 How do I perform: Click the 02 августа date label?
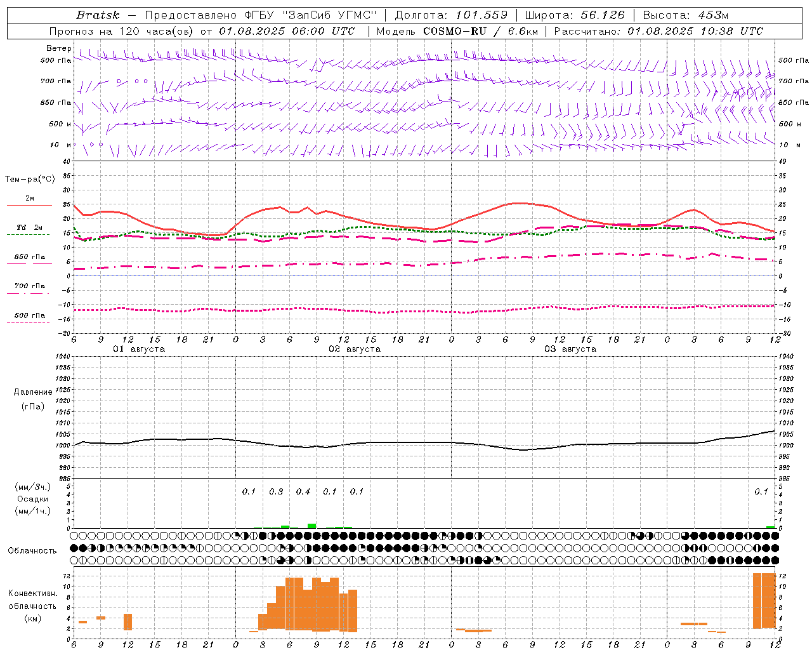pos(355,349)
